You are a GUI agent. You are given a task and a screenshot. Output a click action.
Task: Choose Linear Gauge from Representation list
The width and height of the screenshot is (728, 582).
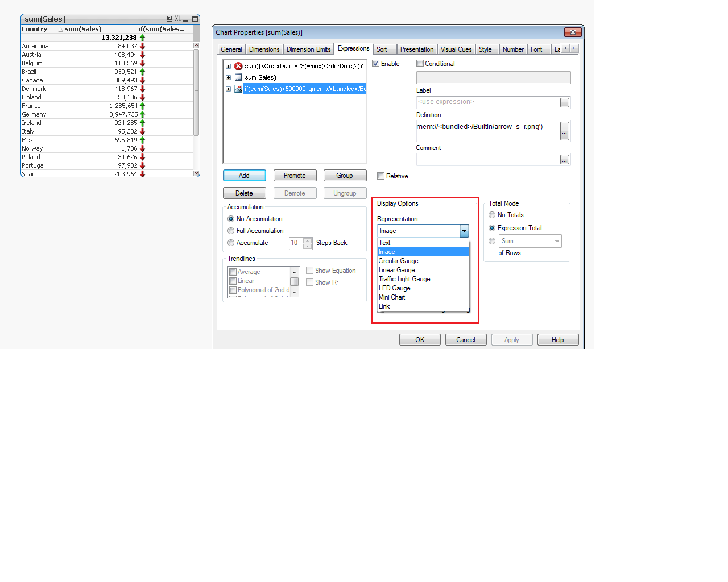[x=423, y=270]
